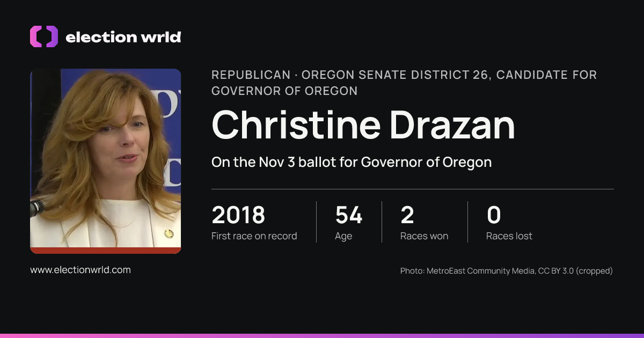
Task: Click the election wrld brand name
Action: [x=123, y=37]
